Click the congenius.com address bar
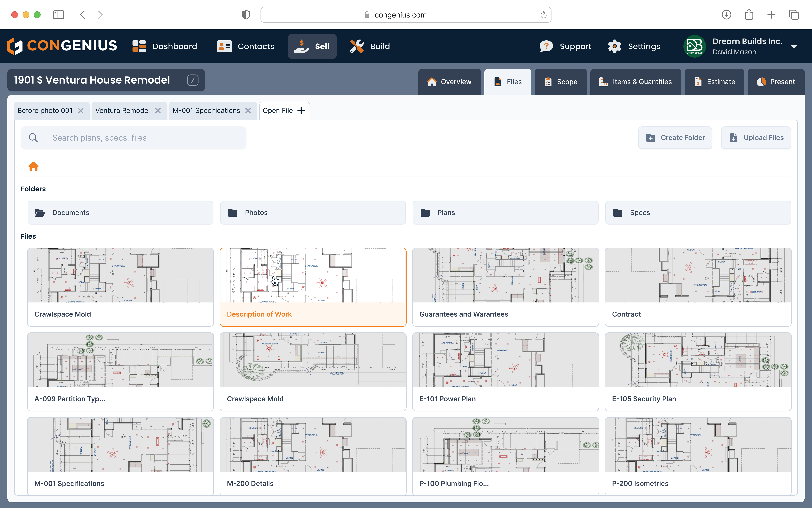 [406, 15]
